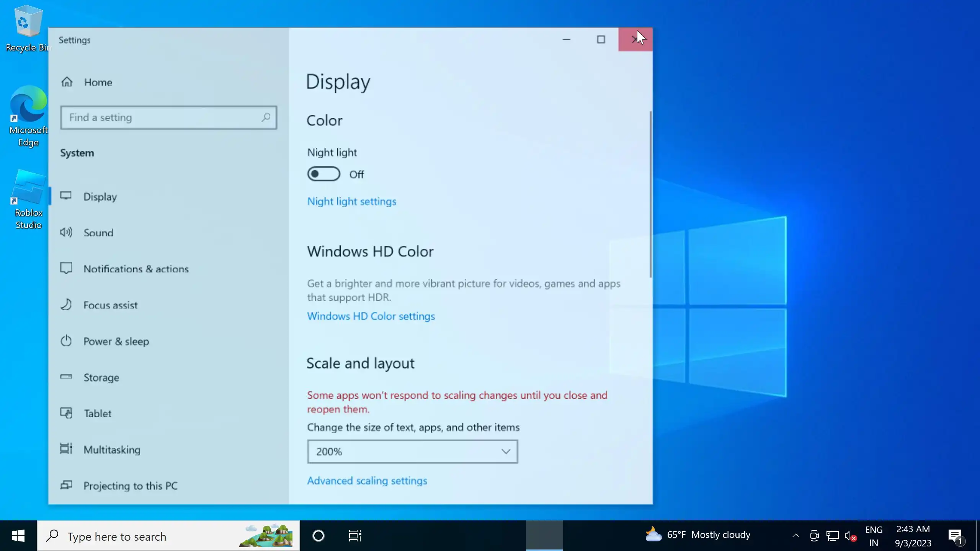Open Night light settings link
Viewport: 980px width, 551px height.
351,201
